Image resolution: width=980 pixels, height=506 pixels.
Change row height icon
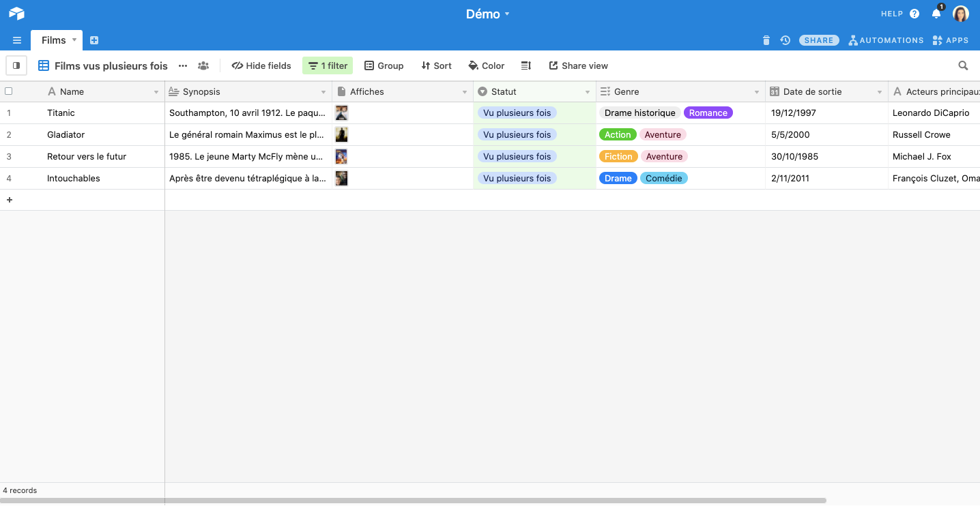point(526,65)
